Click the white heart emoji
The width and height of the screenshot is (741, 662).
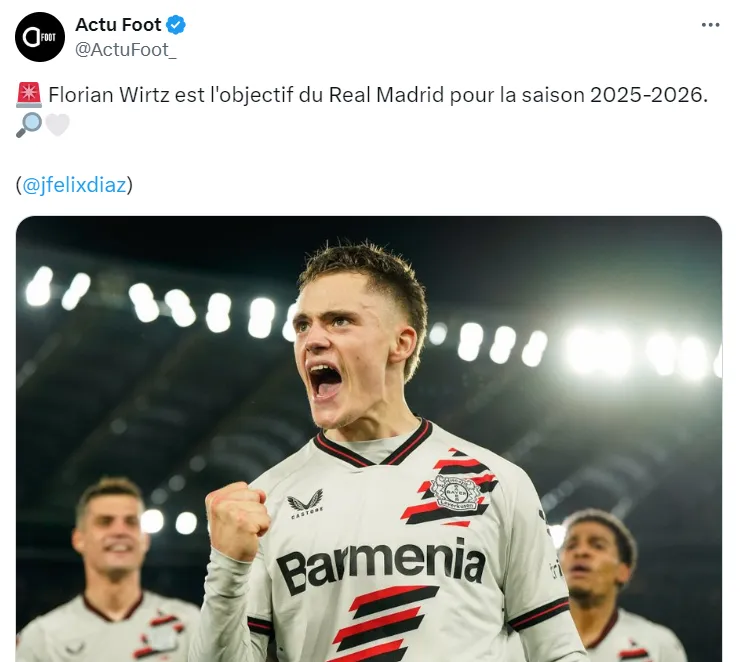pyautogui.click(x=57, y=125)
